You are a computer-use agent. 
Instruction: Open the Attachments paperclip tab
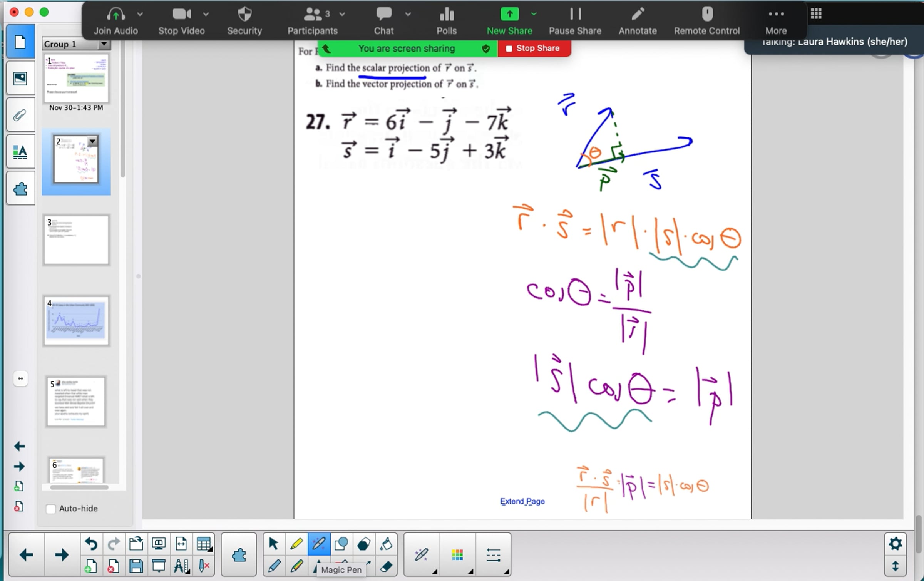[x=20, y=115]
